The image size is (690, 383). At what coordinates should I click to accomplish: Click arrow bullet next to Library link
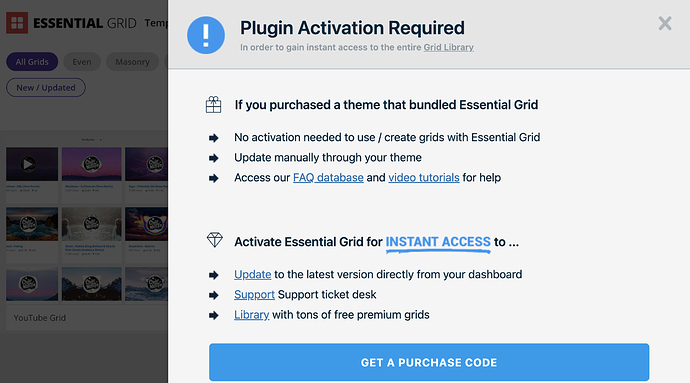[x=213, y=315]
